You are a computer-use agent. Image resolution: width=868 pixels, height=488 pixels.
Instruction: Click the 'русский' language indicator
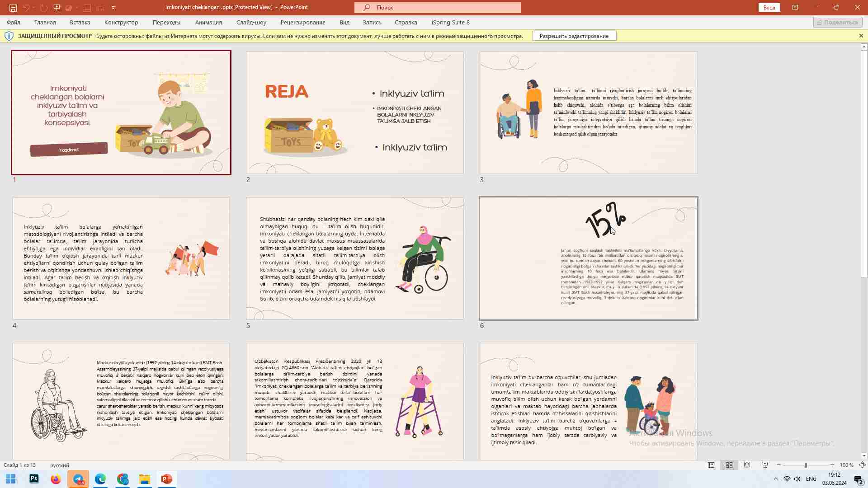pos(60,465)
